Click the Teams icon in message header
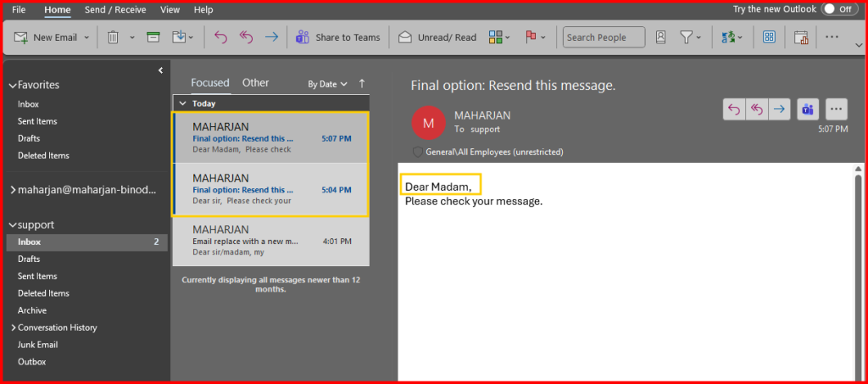The image size is (868, 384). tap(808, 109)
